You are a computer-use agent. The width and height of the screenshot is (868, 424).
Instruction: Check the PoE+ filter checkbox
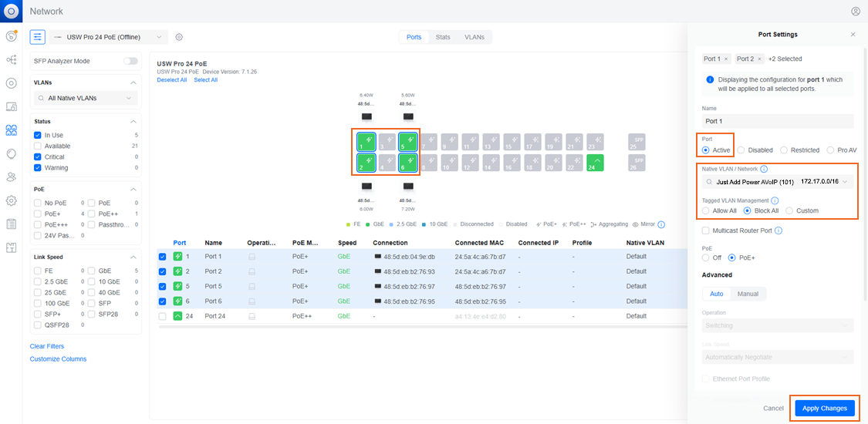[x=38, y=214]
